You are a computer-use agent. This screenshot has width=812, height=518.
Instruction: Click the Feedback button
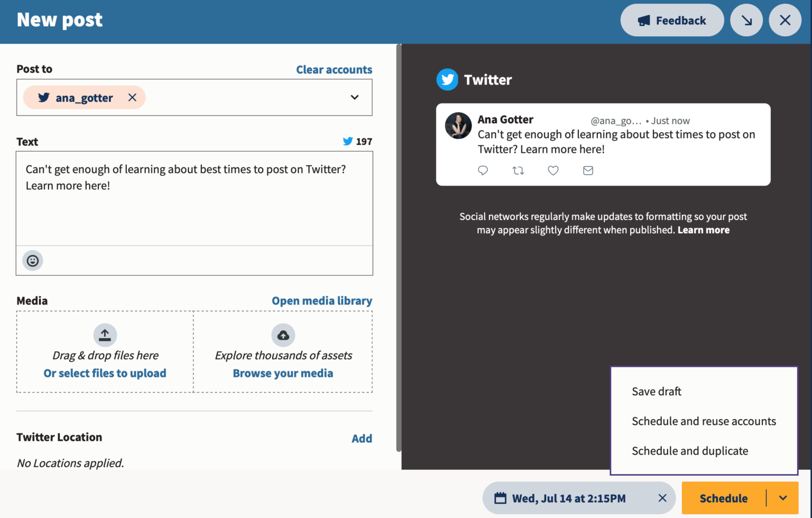coord(672,20)
